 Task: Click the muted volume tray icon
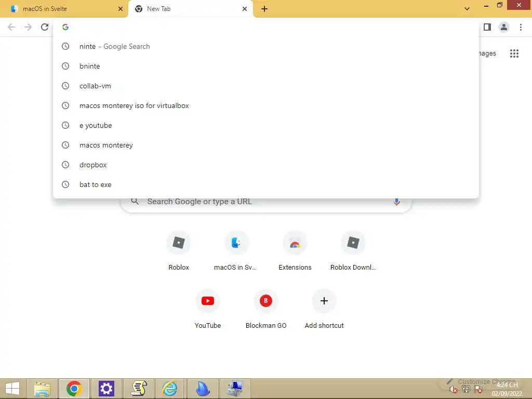coord(453,390)
